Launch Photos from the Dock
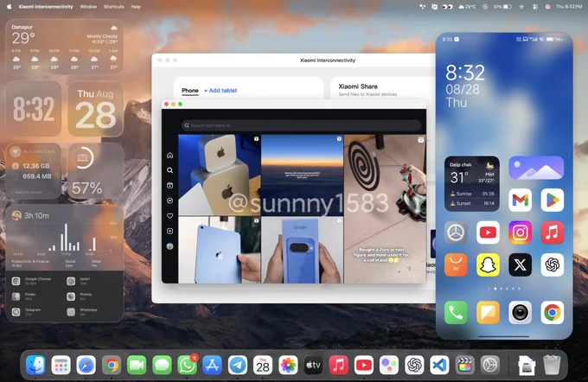The image size is (588, 382). [288, 365]
